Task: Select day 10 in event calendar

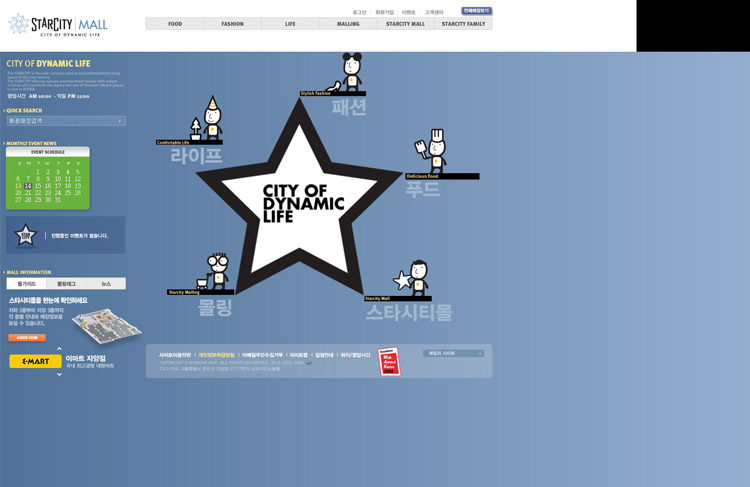Action: pos(57,179)
